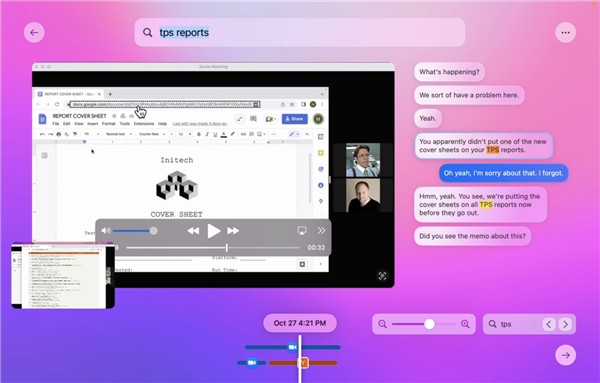Screen dimensions: 600x383
Task: Zoom in timeline with plus magnifier
Action: point(465,324)
